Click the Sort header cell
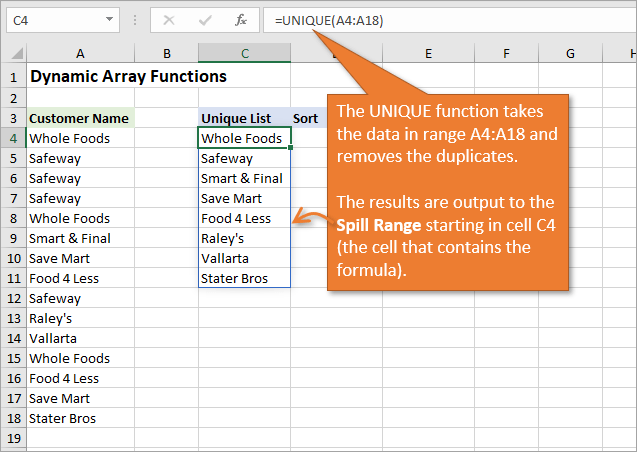The width and height of the screenshot is (637, 452). [306, 118]
